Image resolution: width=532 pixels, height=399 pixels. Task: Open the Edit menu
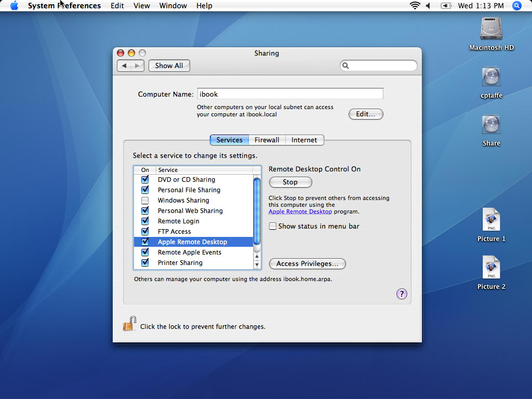[x=117, y=6]
